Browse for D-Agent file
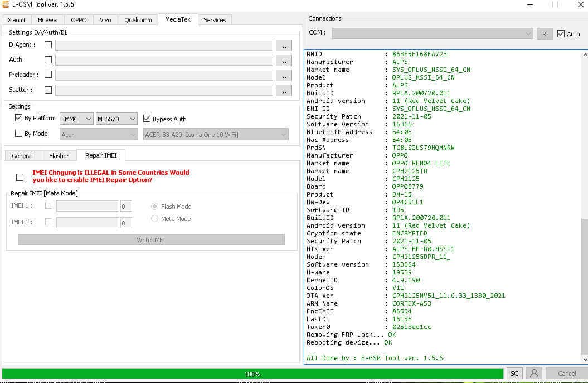The height and width of the screenshot is (383, 588). click(x=284, y=45)
